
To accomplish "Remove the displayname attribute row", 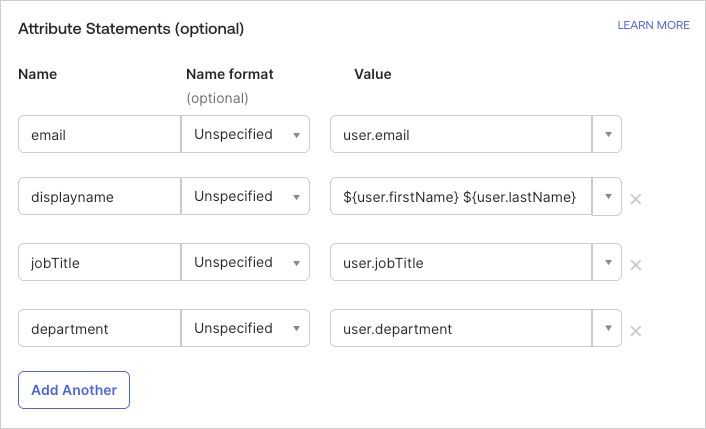I will pyautogui.click(x=635, y=199).
